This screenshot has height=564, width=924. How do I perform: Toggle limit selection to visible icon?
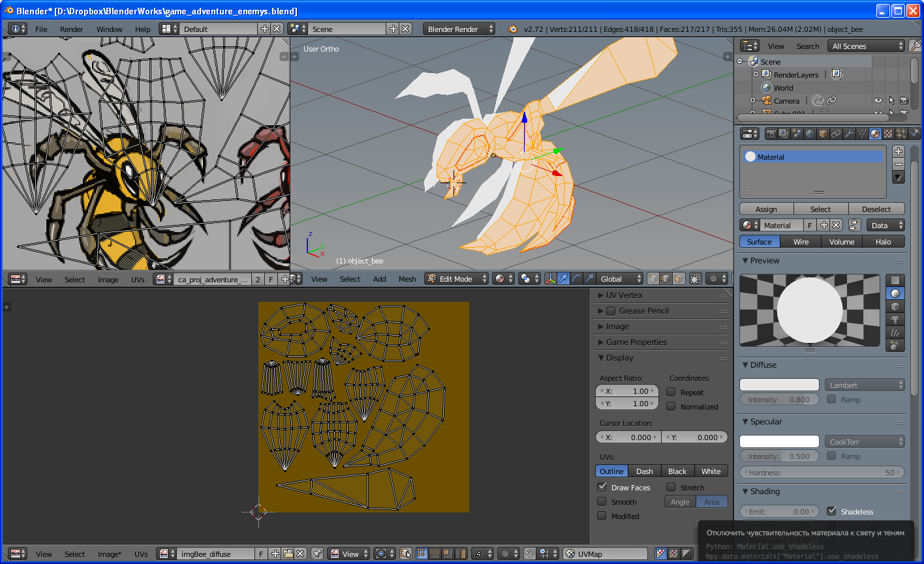click(696, 278)
